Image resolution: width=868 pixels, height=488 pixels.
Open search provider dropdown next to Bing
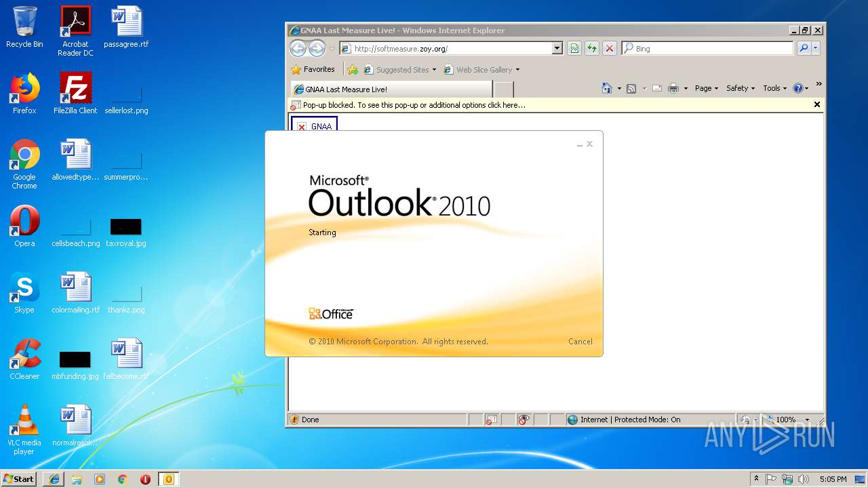[x=816, y=48]
